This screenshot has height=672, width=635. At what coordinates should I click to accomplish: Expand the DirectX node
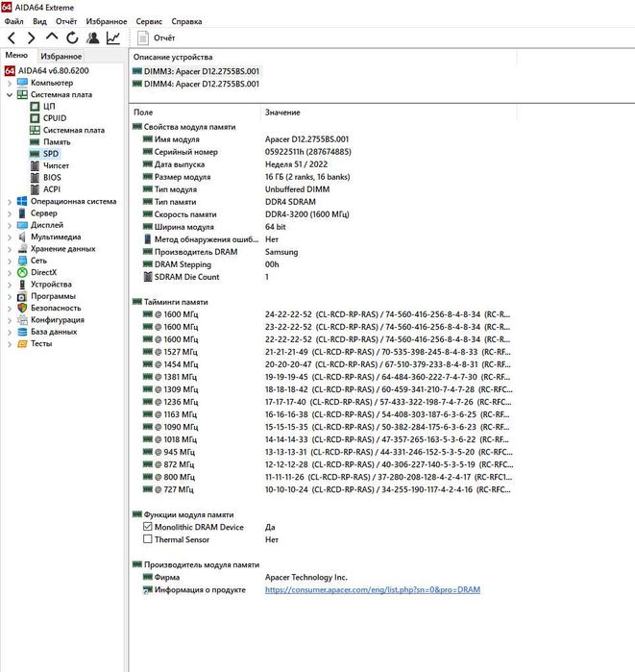pyautogui.click(x=10, y=273)
